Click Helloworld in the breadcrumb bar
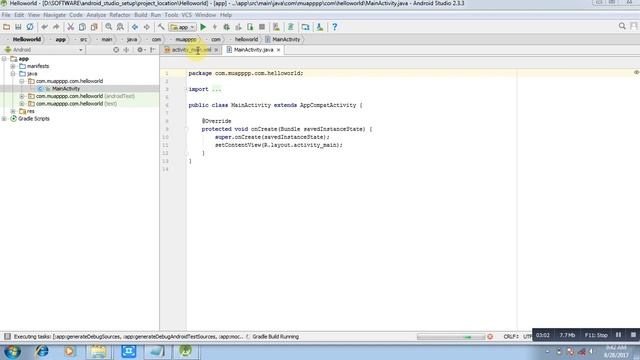 [x=27, y=40]
